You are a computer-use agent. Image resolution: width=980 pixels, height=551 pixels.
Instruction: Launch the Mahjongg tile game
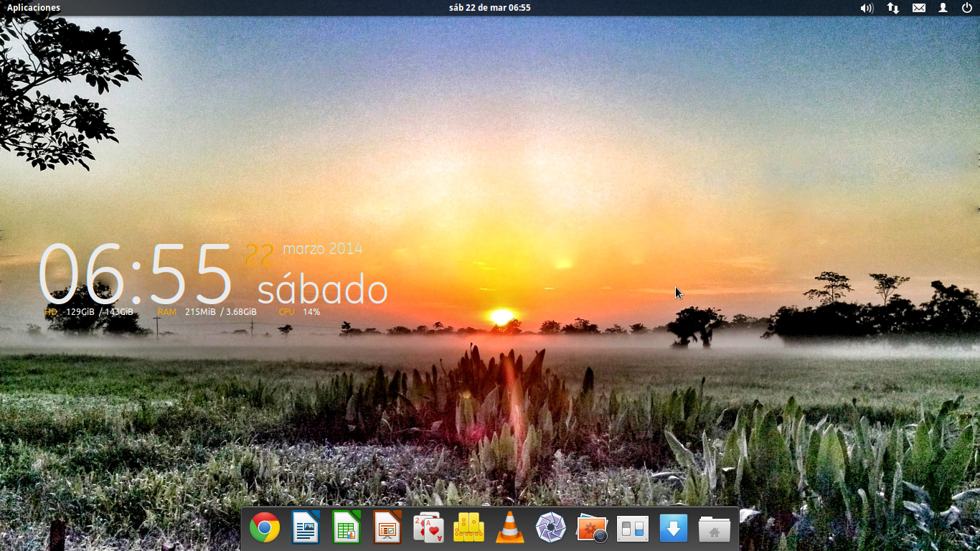click(x=468, y=529)
